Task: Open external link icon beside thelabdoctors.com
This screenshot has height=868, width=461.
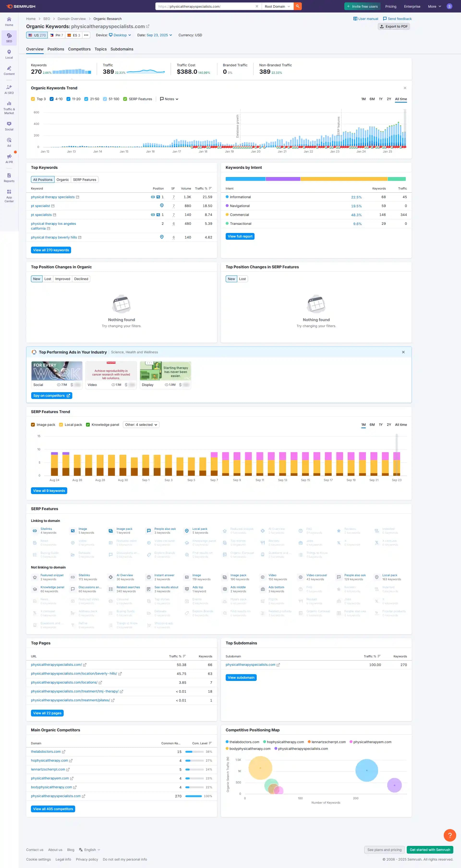Action: click(x=64, y=752)
